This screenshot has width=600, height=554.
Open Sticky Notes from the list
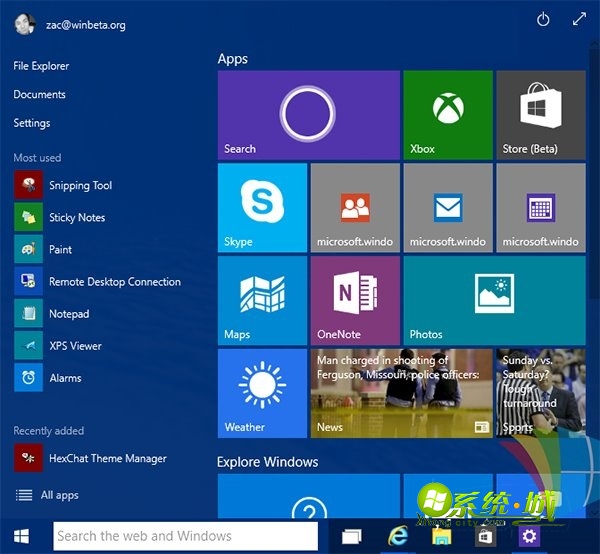(76, 218)
